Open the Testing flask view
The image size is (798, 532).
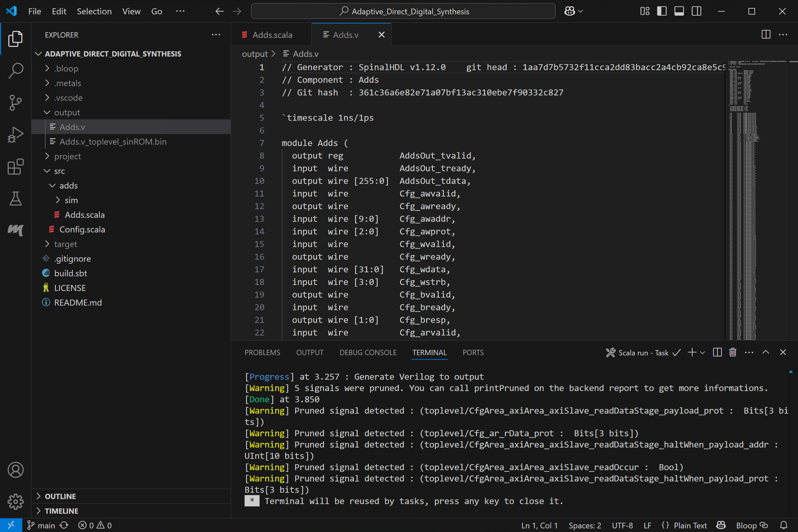15,199
